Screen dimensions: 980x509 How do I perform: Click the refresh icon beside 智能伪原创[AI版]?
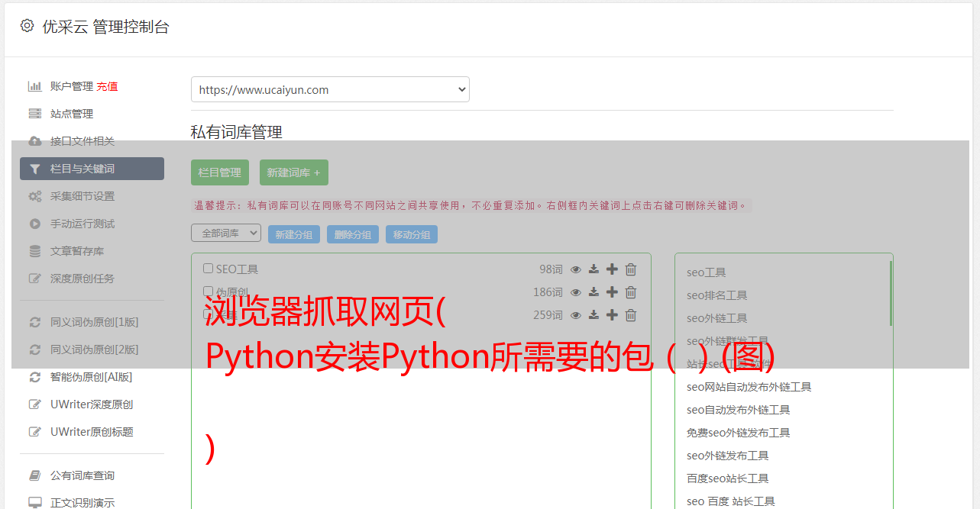[35, 377]
